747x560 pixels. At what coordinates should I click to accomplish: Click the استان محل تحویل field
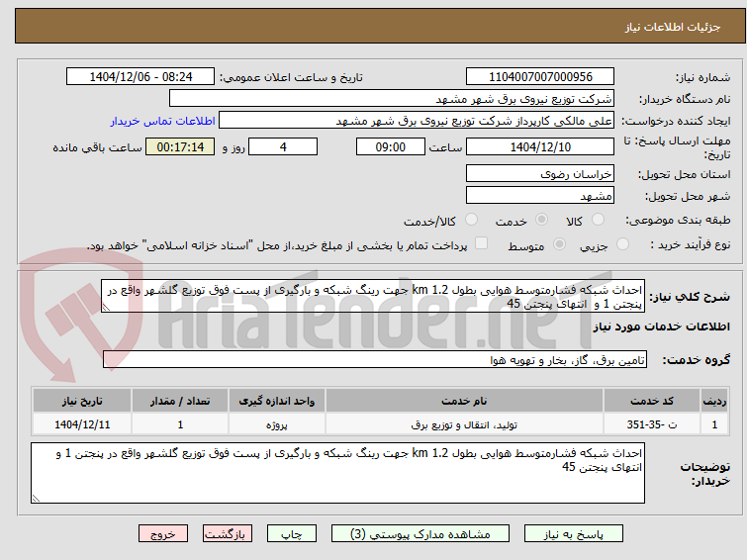[x=540, y=173]
